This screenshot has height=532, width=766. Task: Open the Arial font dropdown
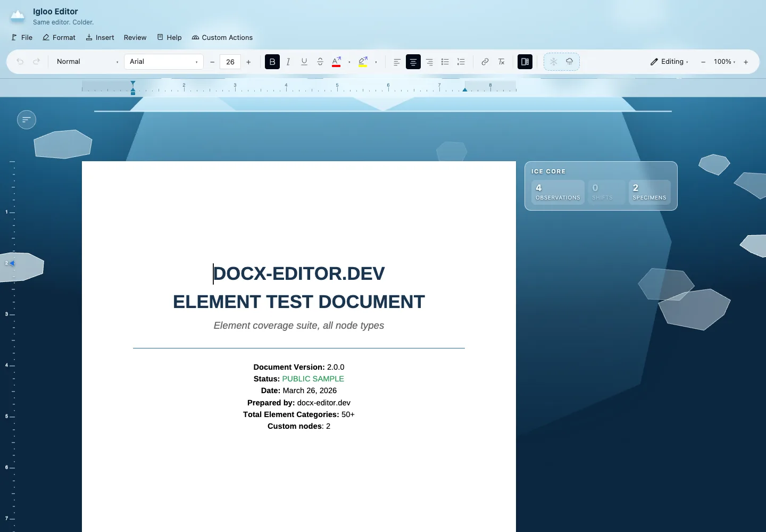click(164, 62)
